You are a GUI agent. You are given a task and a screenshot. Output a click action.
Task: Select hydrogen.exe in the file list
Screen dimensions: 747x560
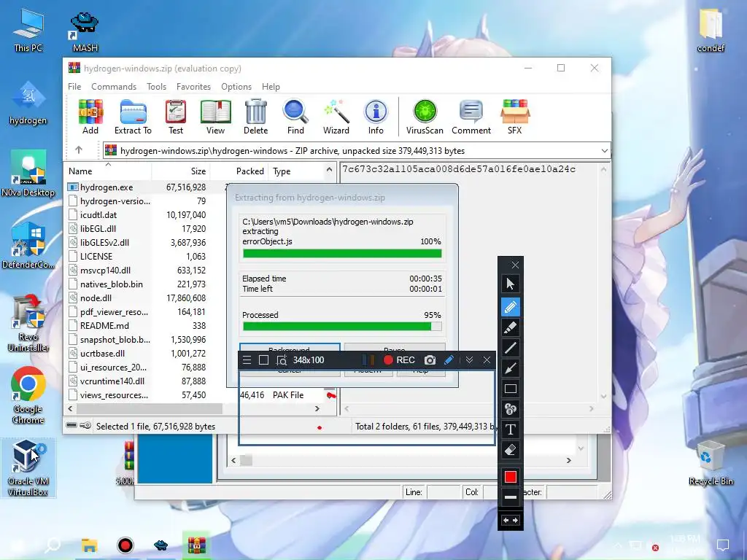tap(107, 187)
